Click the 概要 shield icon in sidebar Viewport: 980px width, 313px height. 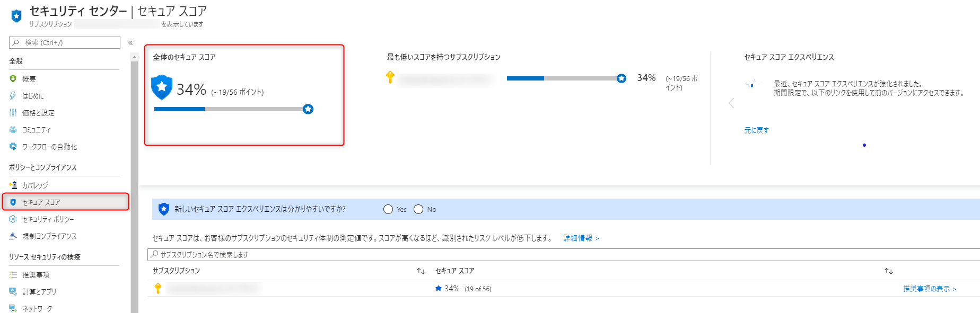(x=13, y=78)
